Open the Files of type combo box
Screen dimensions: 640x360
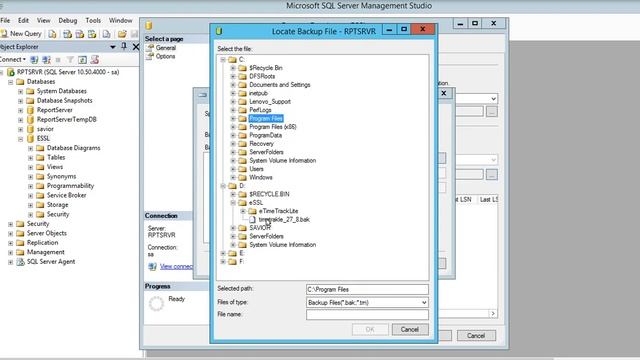click(367, 302)
